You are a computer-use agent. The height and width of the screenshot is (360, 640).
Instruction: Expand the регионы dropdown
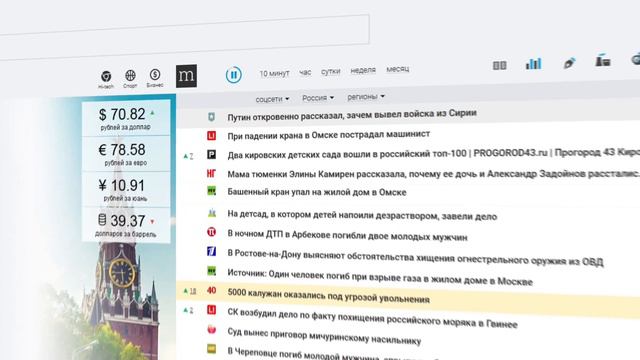pos(366,97)
